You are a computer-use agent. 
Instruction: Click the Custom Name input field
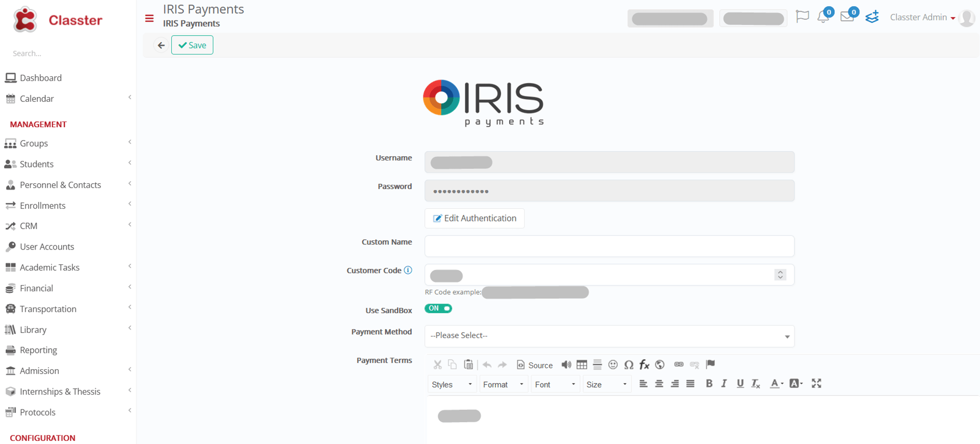tap(609, 246)
